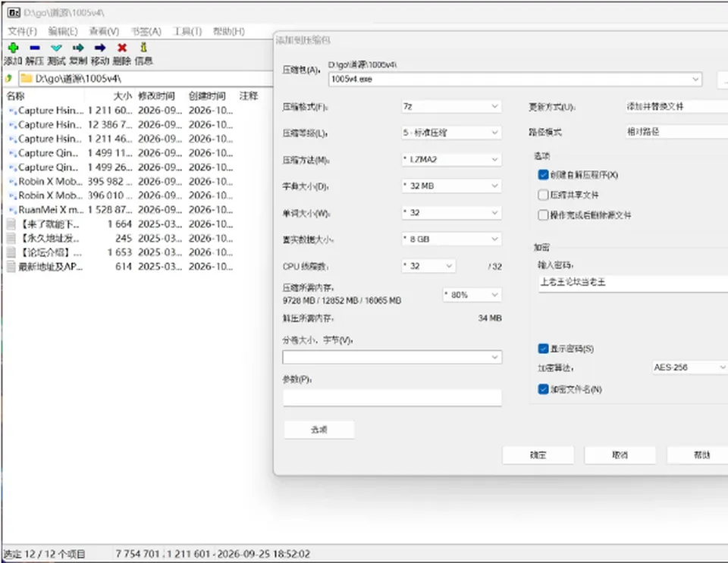Viewport: 728px width, 563px height.
Task: Click the Extract (解压) toolbar icon
Action: [x=35, y=48]
